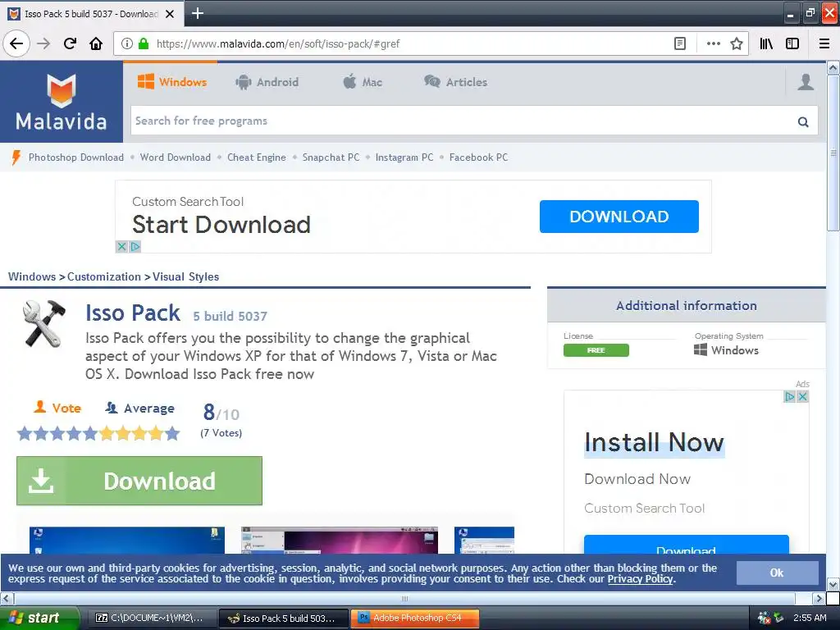Click the search magnifier icon

(802, 121)
